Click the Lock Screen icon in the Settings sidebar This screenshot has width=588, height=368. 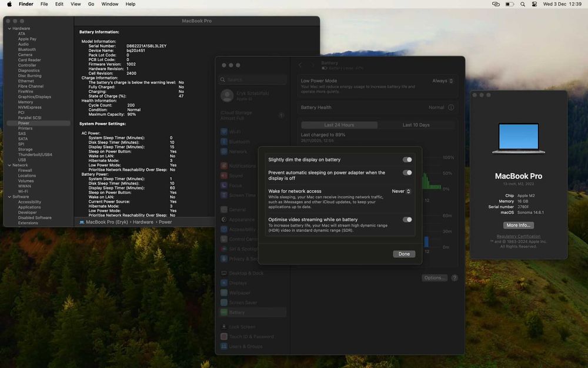click(x=224, y=327)
